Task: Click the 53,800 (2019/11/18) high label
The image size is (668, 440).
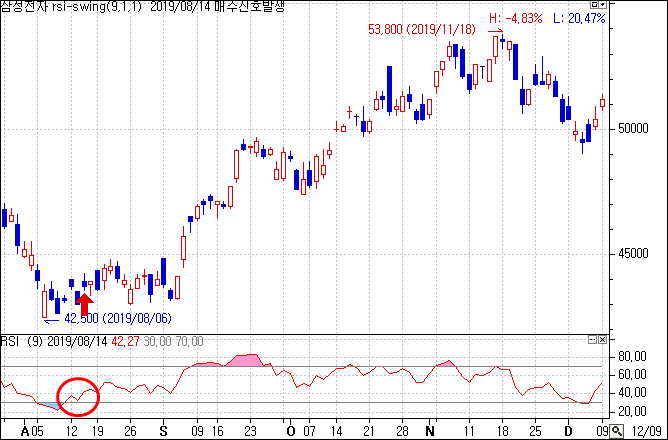Action: [422, 29]
